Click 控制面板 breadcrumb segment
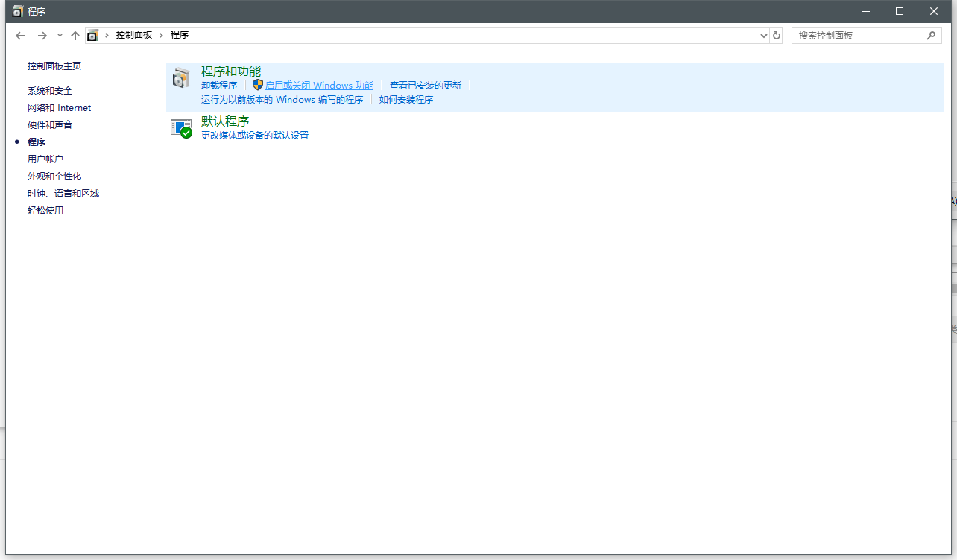Viewport: 957px width, 560px height. tap(134, 35)
